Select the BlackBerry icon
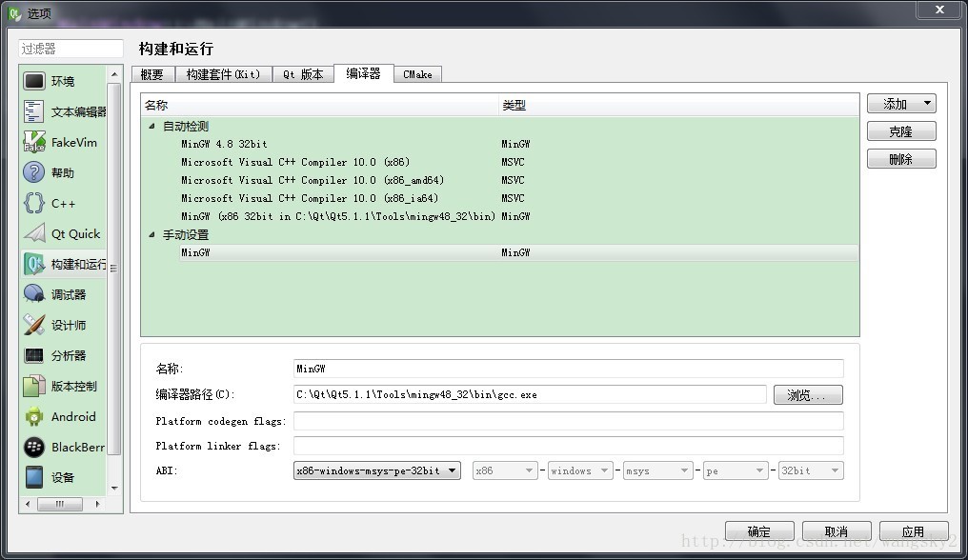The height and width of the screenshot is (560, 968). [x=34, y=447]
